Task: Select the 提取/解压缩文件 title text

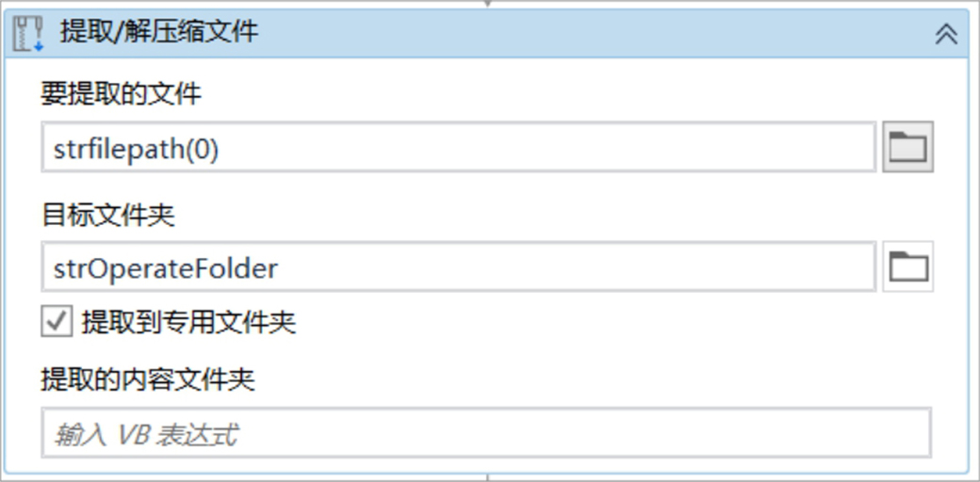Action: coord(158,31)
